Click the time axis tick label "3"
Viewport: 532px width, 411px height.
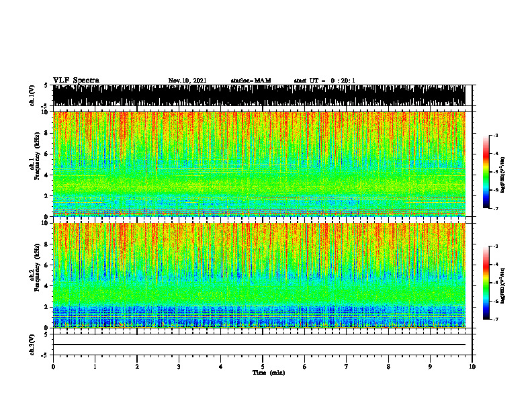point(179,367)
